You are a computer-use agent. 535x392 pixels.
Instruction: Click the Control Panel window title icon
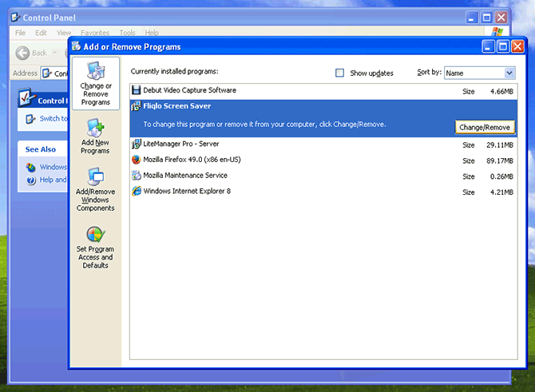click(x=15, y=17)
